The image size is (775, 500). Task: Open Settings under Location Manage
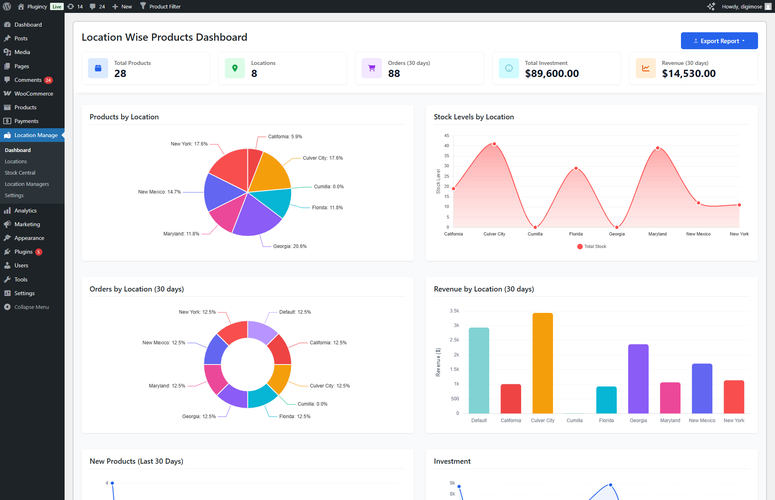[x=14, y=196]
